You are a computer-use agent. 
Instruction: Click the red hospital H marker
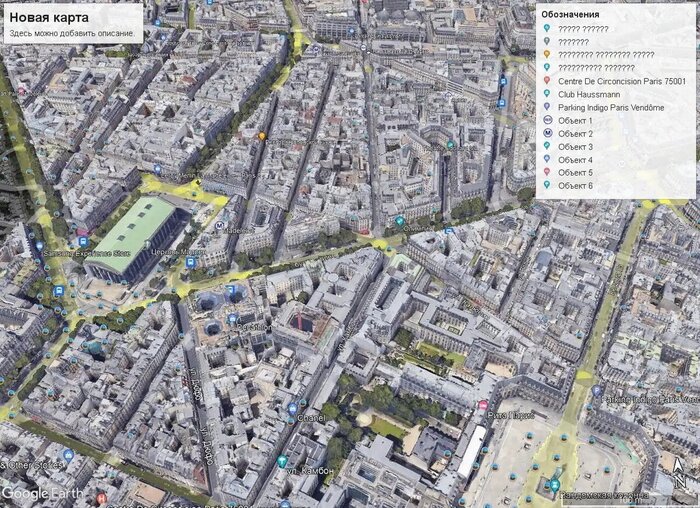pyautogui.click(x=101, y=497)
